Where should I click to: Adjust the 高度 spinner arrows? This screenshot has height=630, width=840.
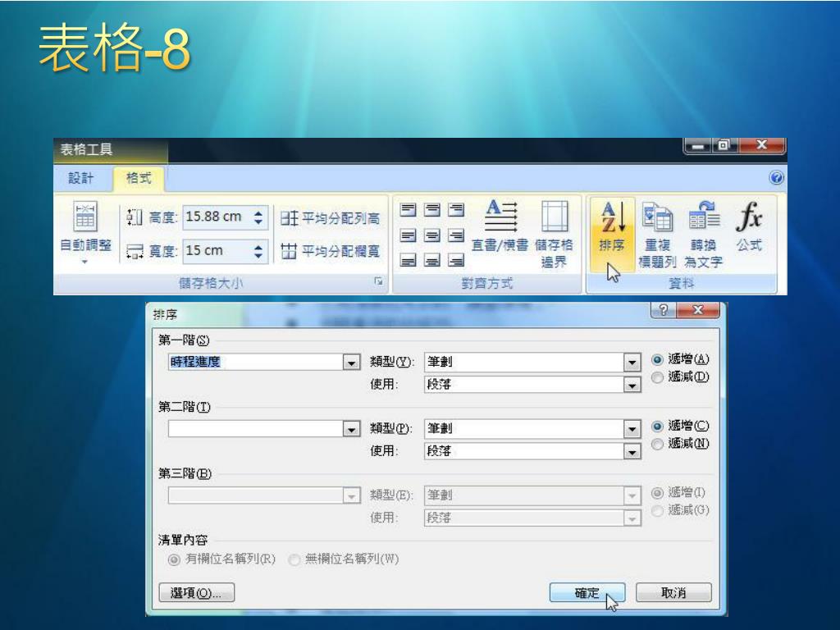258,217
